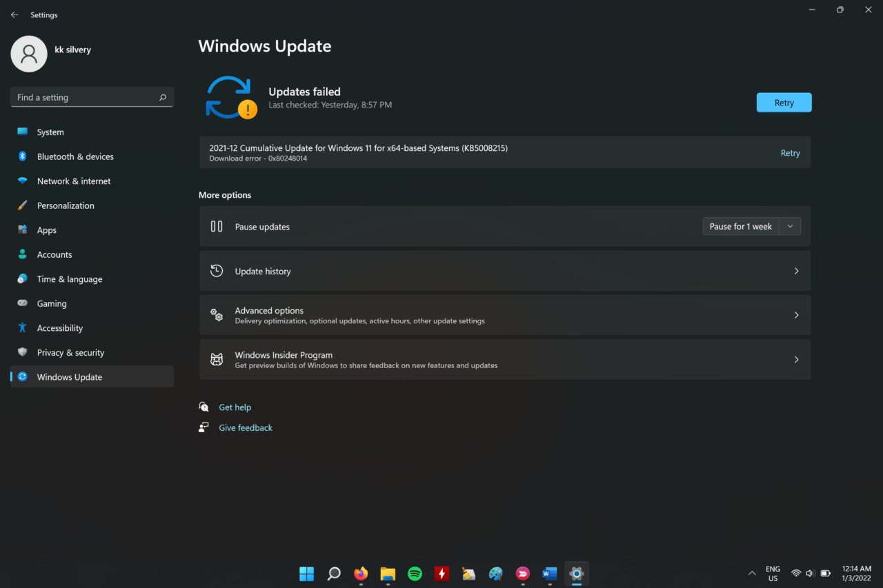Click the back arrow in Settings
This screenshot has height=588, width=883.
[14, 14]
